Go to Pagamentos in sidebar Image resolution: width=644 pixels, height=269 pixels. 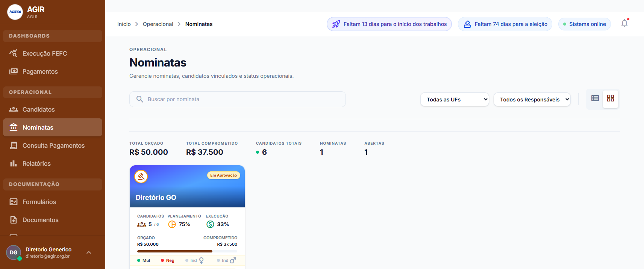53,71
